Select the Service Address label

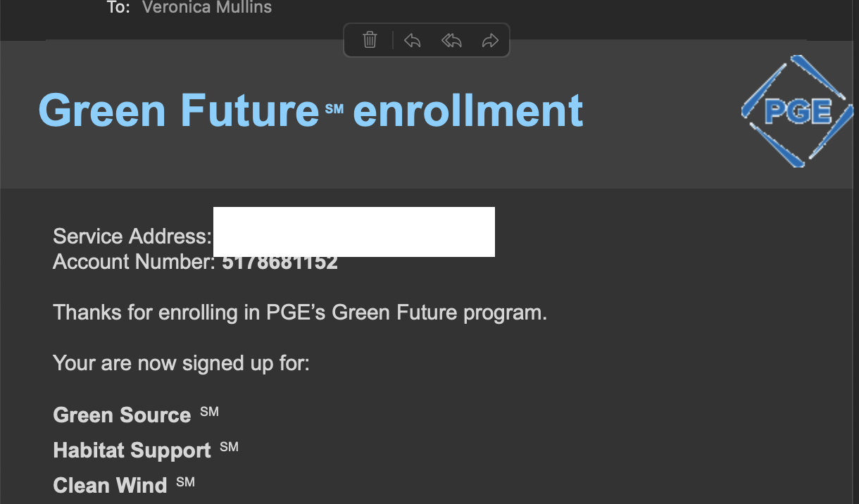132,236
